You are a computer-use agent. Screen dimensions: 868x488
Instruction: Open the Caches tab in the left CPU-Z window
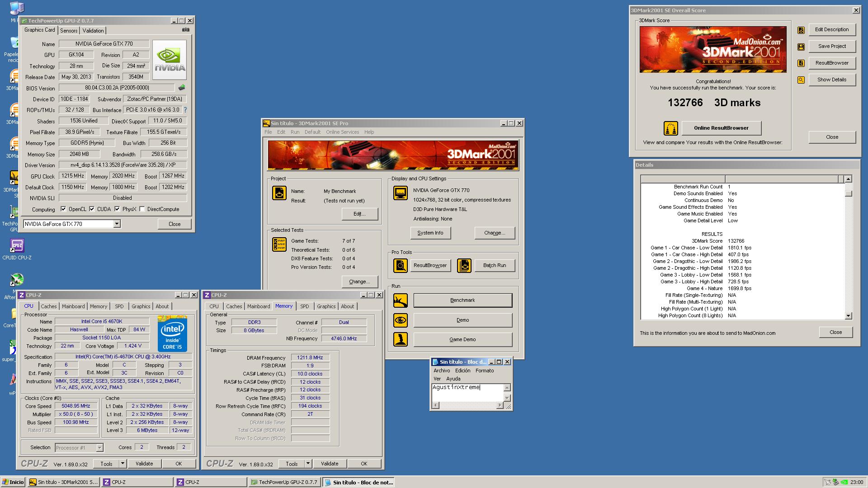[49, 306]
